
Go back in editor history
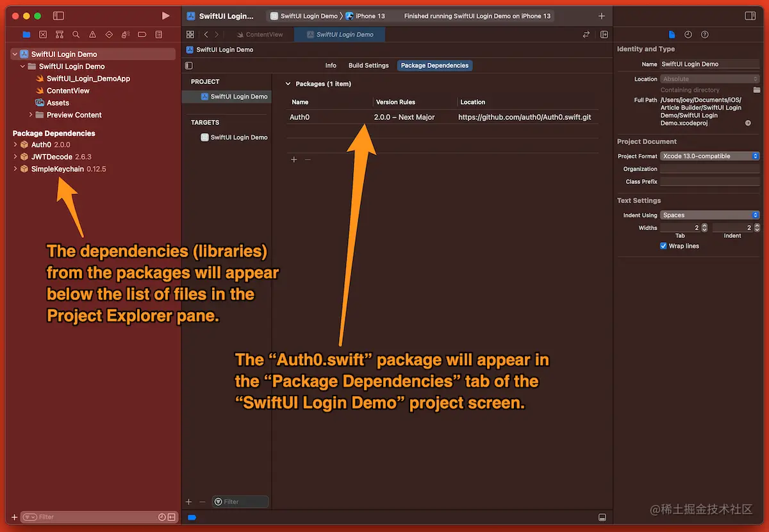[206, 35]
